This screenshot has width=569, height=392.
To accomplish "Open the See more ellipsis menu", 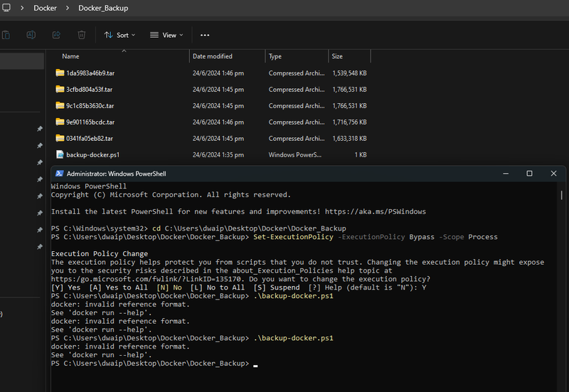I will click(x=205, y=35).
